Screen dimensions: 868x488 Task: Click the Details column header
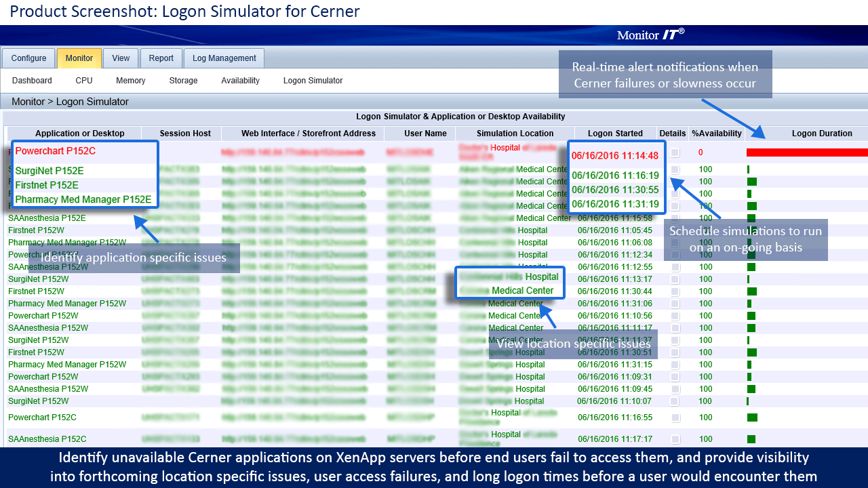click(673, 134)
